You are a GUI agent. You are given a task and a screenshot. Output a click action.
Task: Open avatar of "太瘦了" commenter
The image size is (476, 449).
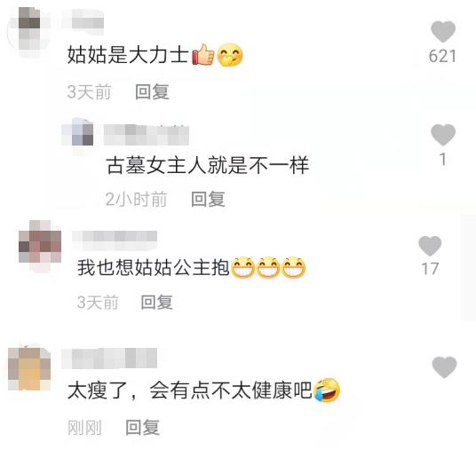[29, 367]
